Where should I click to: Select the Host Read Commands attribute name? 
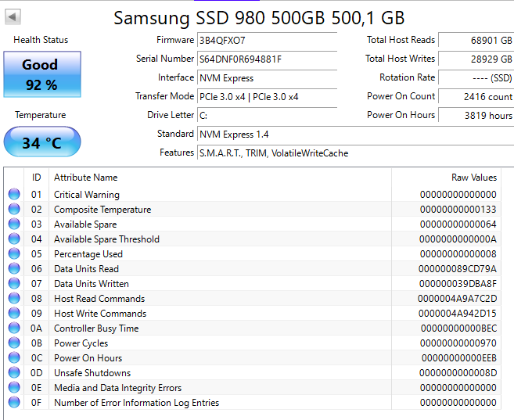pos(99,299)
